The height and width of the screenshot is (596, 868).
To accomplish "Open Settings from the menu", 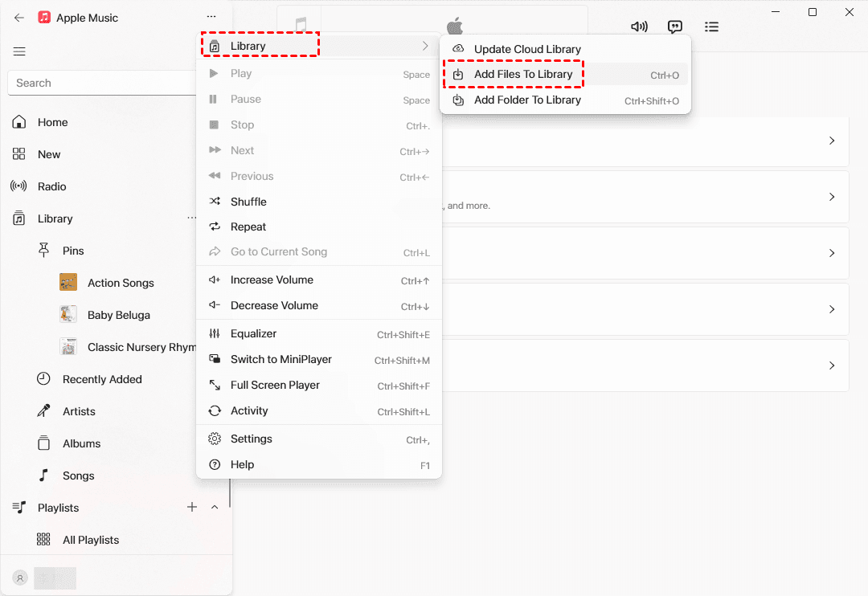I will pyautogui.click(x=319, y=439).
